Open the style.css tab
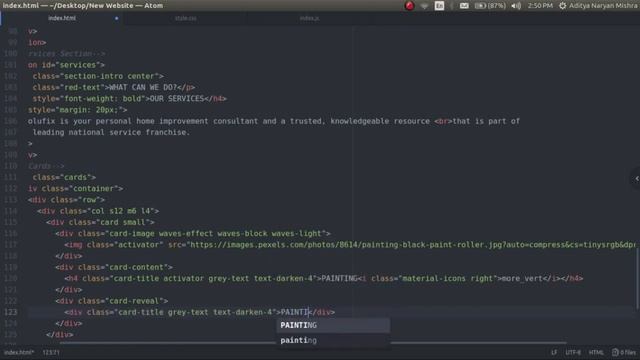This screenshot has height=360, width=640. coord(185,18)
